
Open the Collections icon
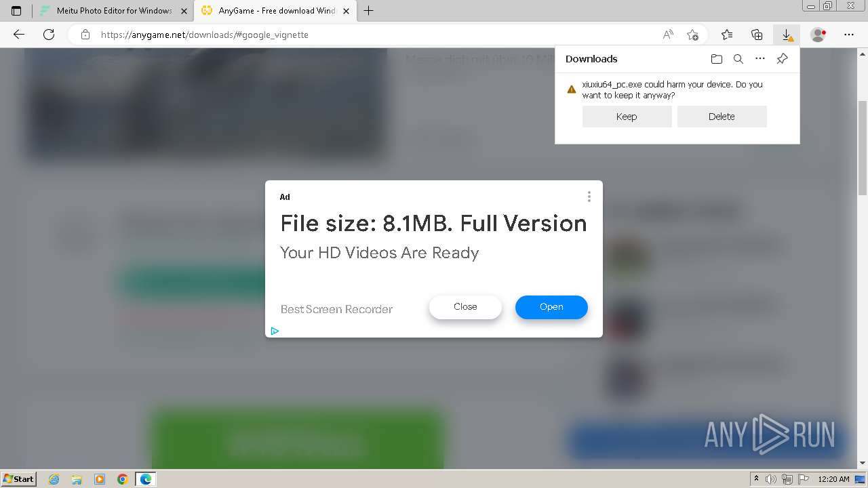[x=757, y=35]
